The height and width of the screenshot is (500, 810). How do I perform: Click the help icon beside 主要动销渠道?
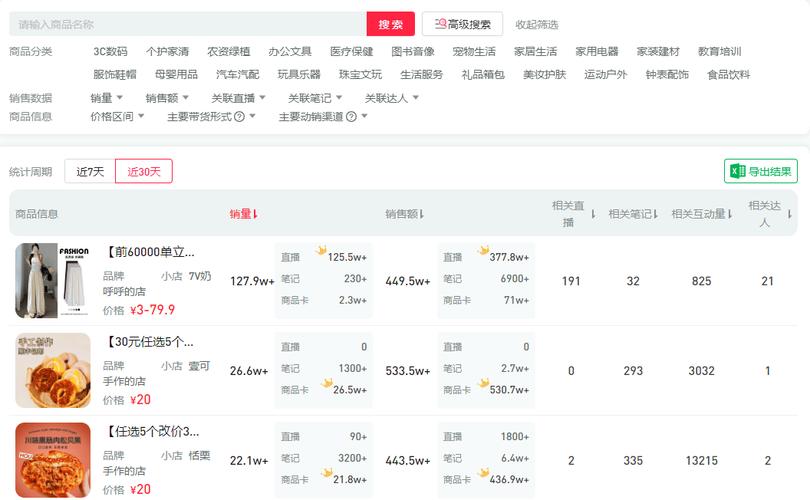(x=350, y=117)
